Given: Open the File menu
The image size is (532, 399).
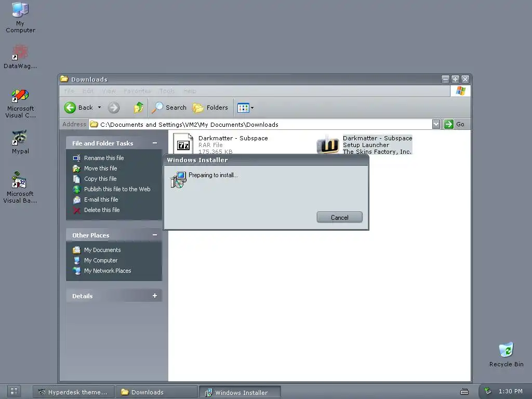Looking at the screenshot, I should (69, 91).
